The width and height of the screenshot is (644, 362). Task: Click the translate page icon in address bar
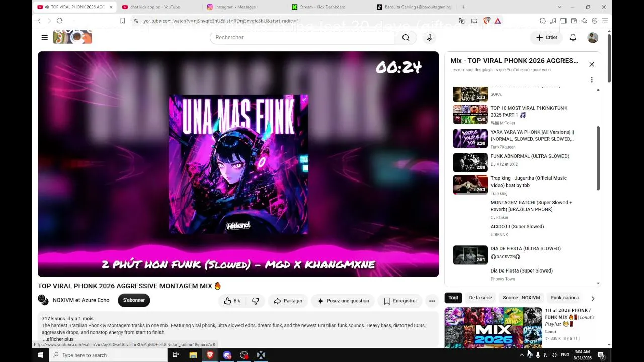pos(461,21)
